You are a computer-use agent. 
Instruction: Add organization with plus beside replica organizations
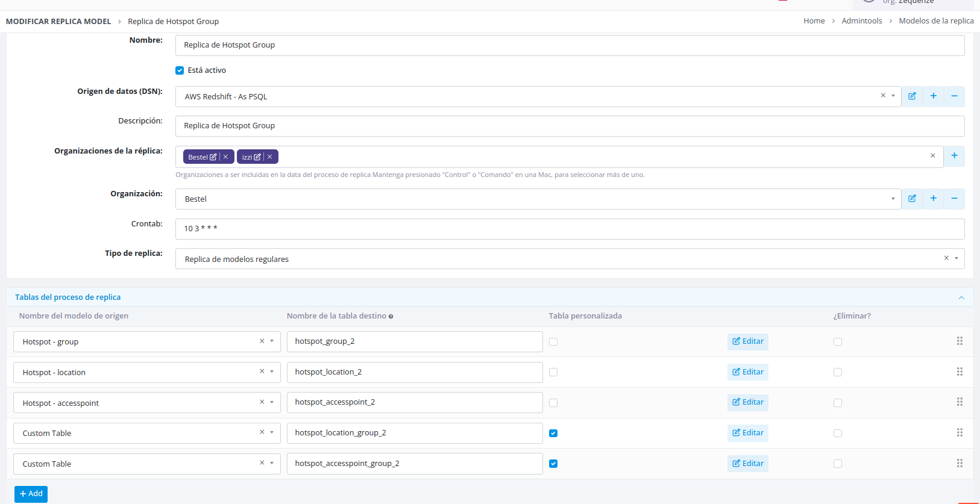click(954, 156)
